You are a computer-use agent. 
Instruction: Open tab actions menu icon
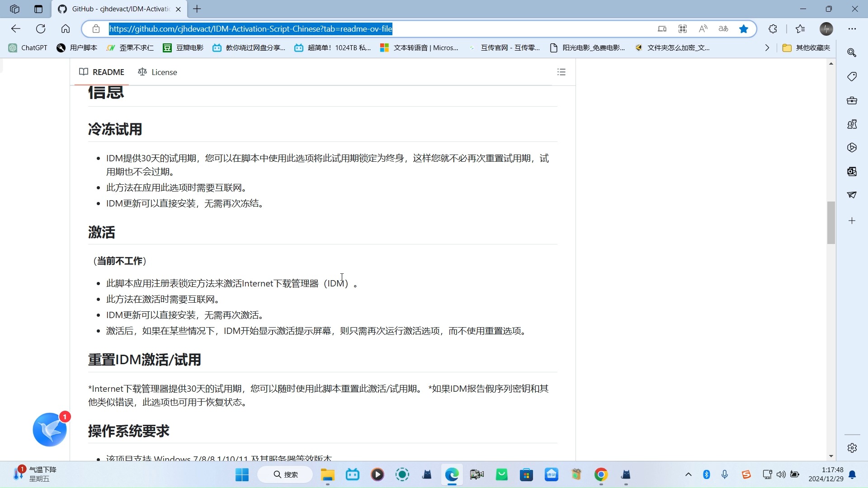click(38, 9)
